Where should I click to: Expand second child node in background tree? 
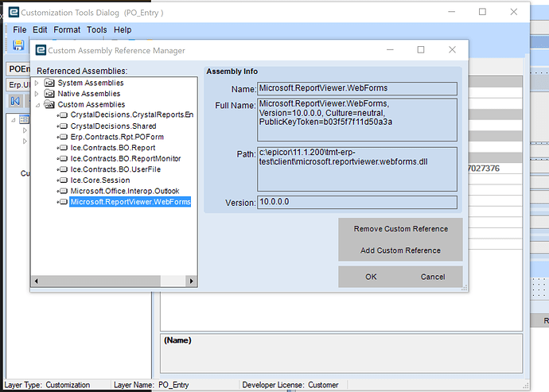click(25, 141)
